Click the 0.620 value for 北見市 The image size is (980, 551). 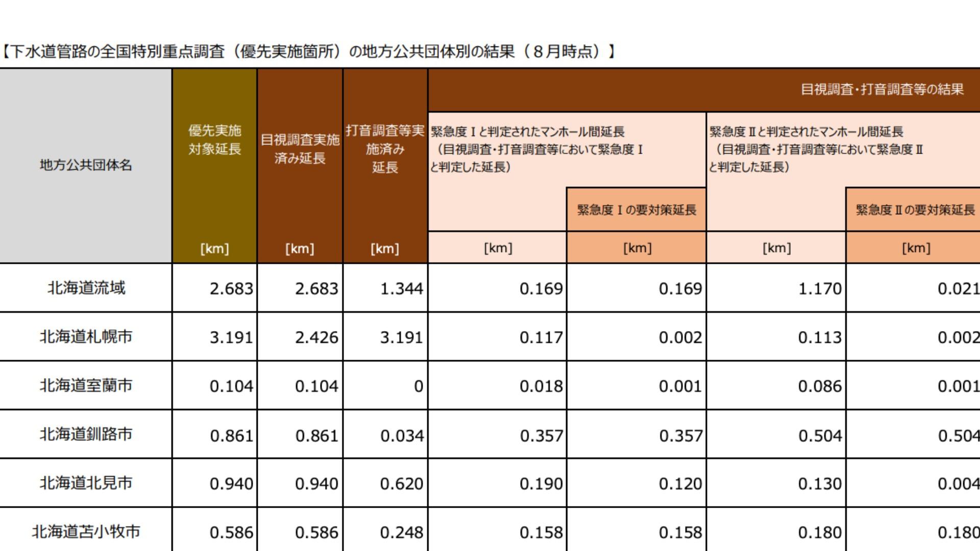[x=401, y=484]
